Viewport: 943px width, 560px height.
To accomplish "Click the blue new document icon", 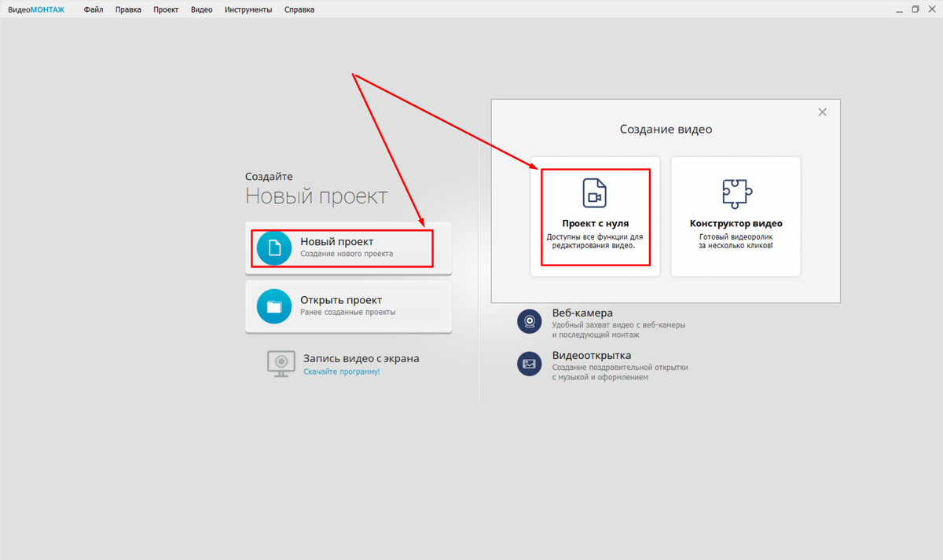I will point(274,248).
